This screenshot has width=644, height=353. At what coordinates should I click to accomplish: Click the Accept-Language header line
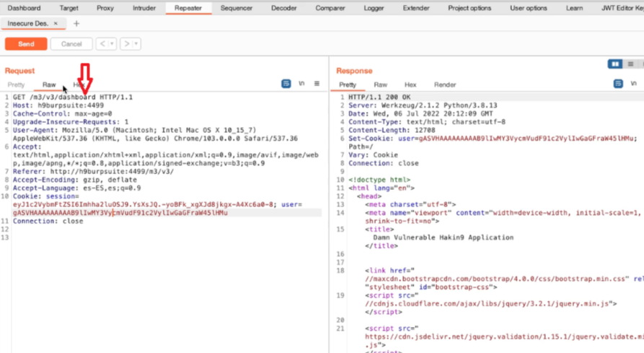[76, 188]
